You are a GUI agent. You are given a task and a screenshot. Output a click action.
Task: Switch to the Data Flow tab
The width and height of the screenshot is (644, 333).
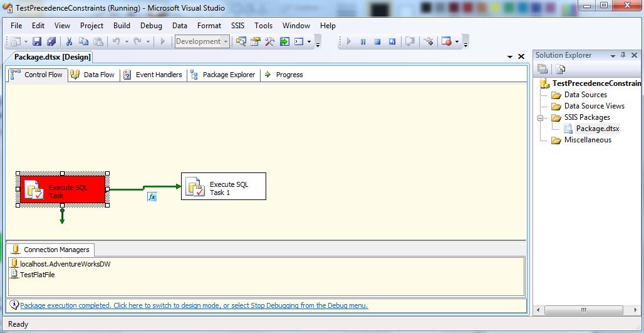[x=93, y=75]
